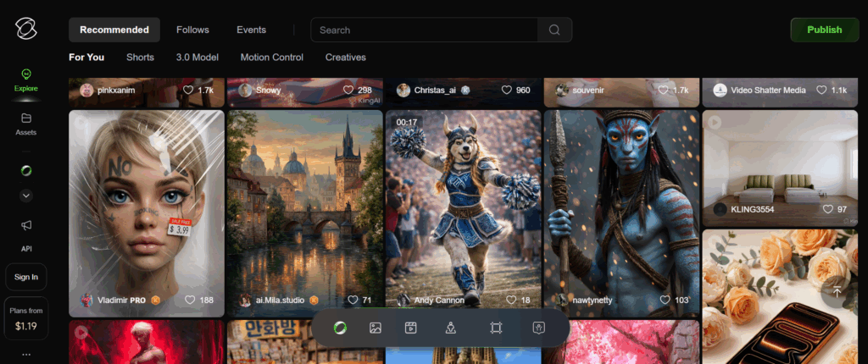Click the API megaphone icon

(x=26, y=225)
